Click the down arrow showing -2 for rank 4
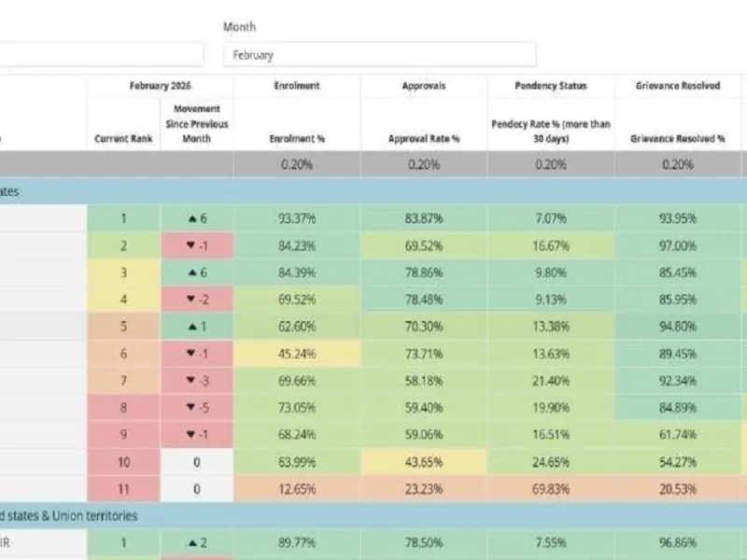Image resolution: width=747 pixels, height=560 pixels. point(191,299)
